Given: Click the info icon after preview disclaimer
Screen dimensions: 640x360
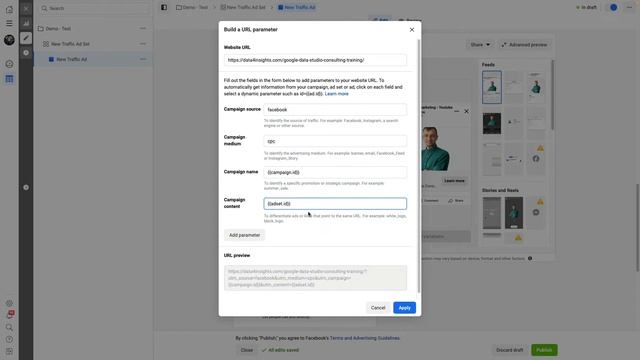Looking at the screenshot, I should 530,258.
